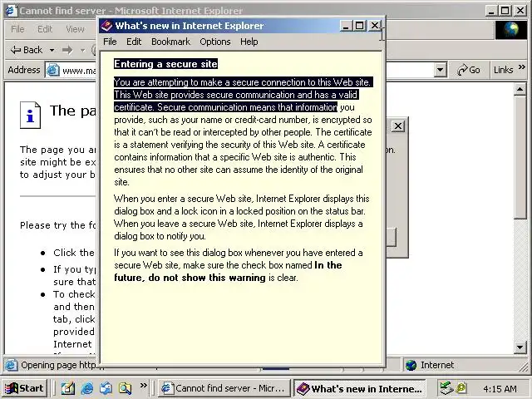Screen dimensions: 532x399
Task: Click the Go button next to address bar
Action: coord(469,70)
